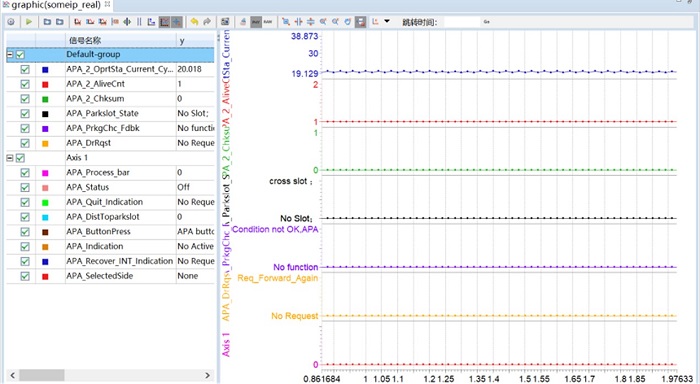Screen dimensions: 700x384
Task: Collapse the Default-group tree node
Action: (x=10, y=54)
